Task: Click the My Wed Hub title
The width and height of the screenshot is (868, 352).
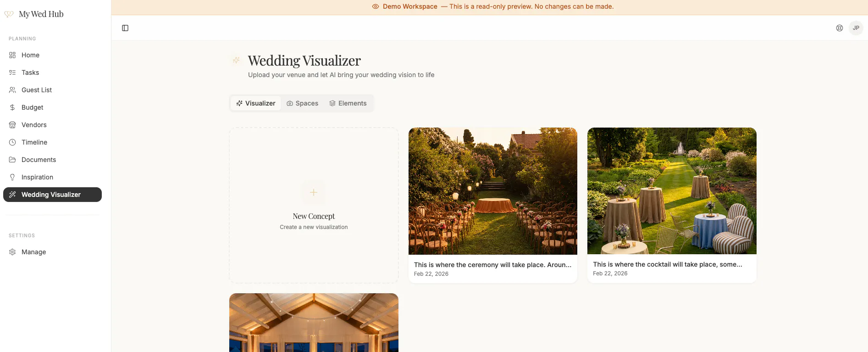Action: point(41,14)
